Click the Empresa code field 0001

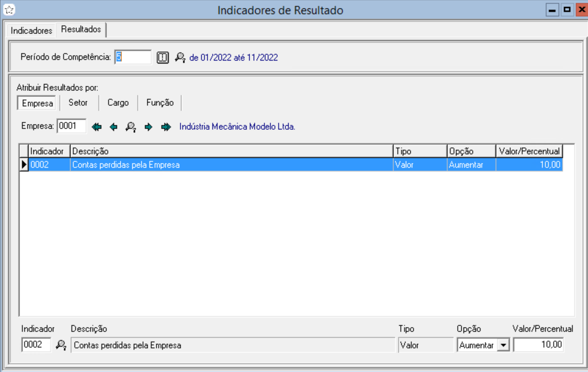[71, 126]
